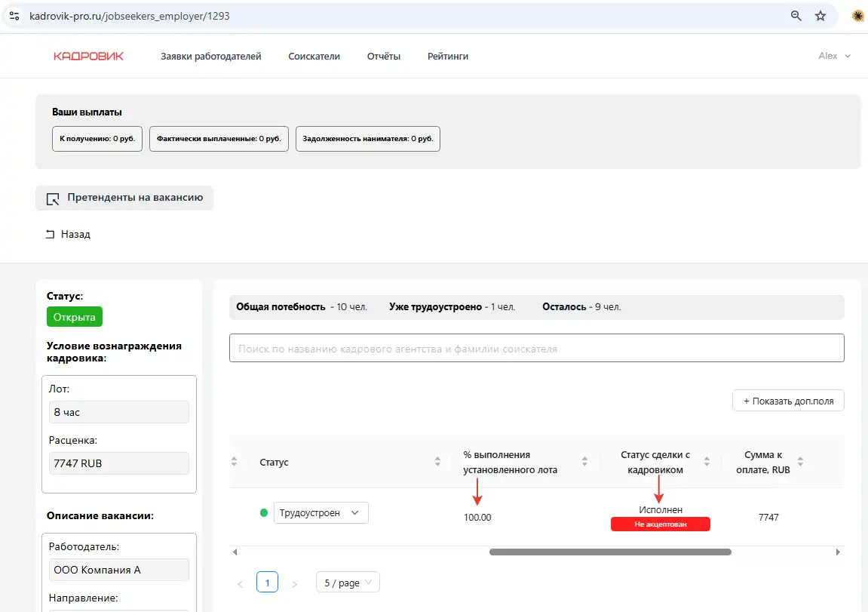Screen dimensions: 868x612
Task: Sort table by Статус column arrows
Action: pos(438,462)
